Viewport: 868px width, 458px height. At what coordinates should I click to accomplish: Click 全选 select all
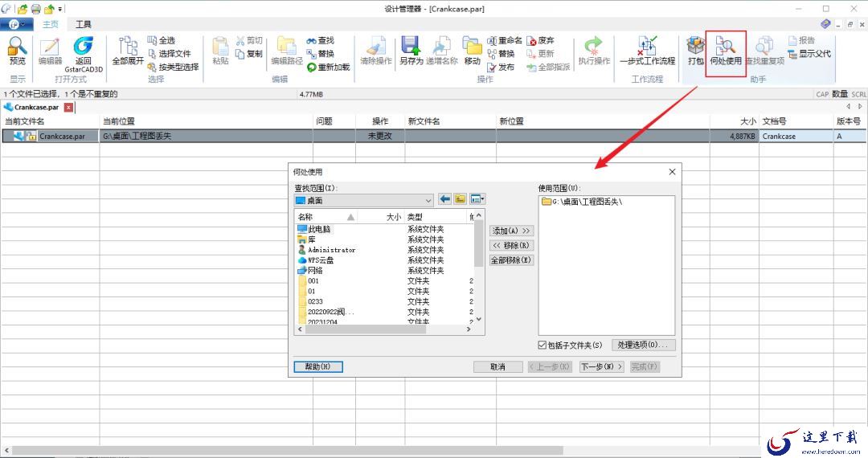[161, 40]
